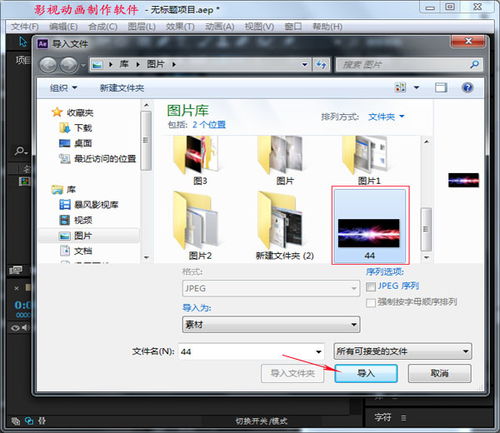Open the 视图(V) menu
The width and height of the screenshot is (500, 433).
259,27
